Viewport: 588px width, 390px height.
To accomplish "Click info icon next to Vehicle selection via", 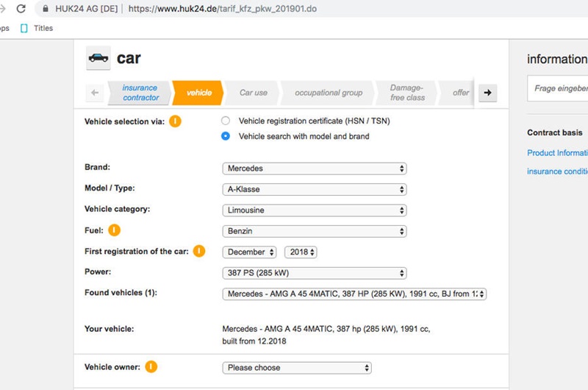I will pos(175,121).
